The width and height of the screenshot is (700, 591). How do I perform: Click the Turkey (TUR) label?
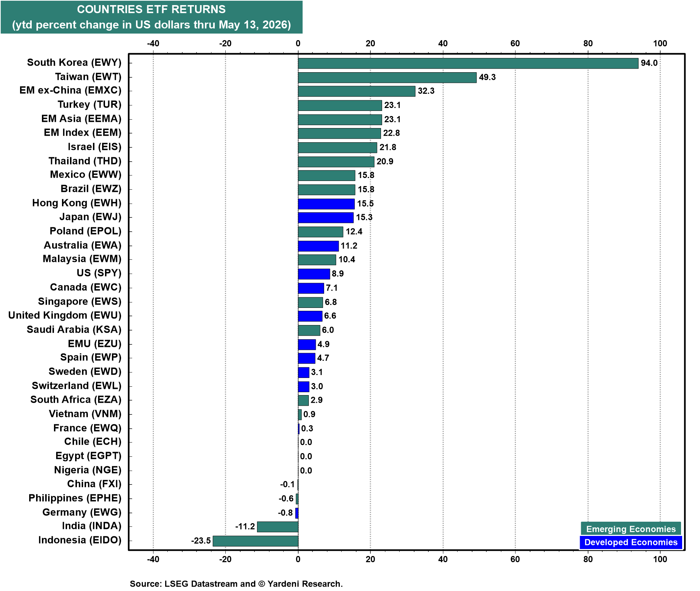click(x=89, y=105)
